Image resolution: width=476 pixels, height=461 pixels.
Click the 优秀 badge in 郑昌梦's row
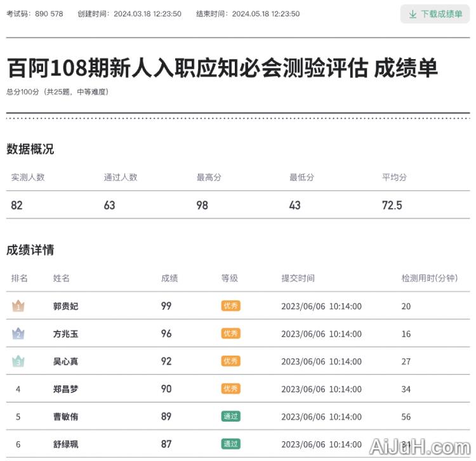pos(231,389)
